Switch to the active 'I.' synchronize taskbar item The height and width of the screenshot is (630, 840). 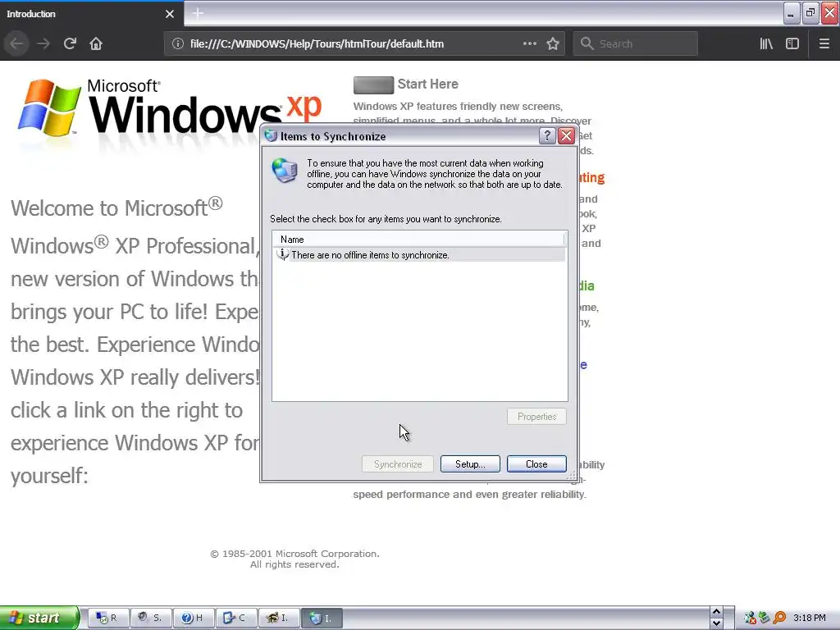point(322,618)
